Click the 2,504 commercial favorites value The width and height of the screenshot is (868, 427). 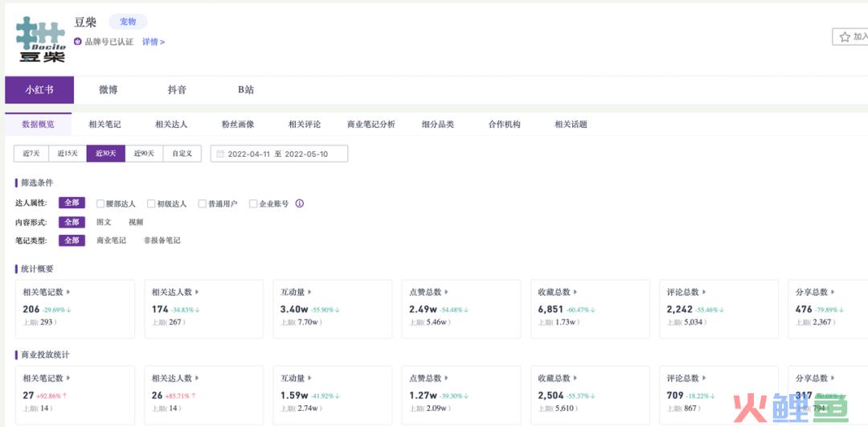click(551, 396)
